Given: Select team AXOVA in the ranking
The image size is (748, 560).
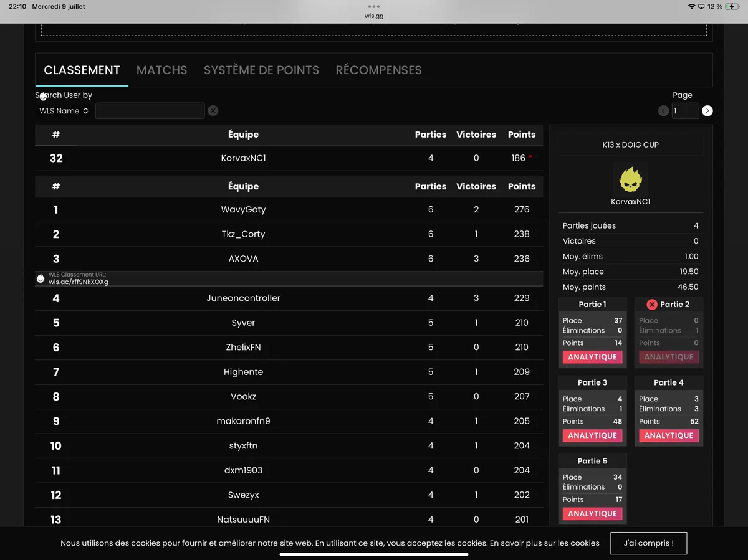Looking at the screenshot, I should pyautogui.click(x=243, y=259).
